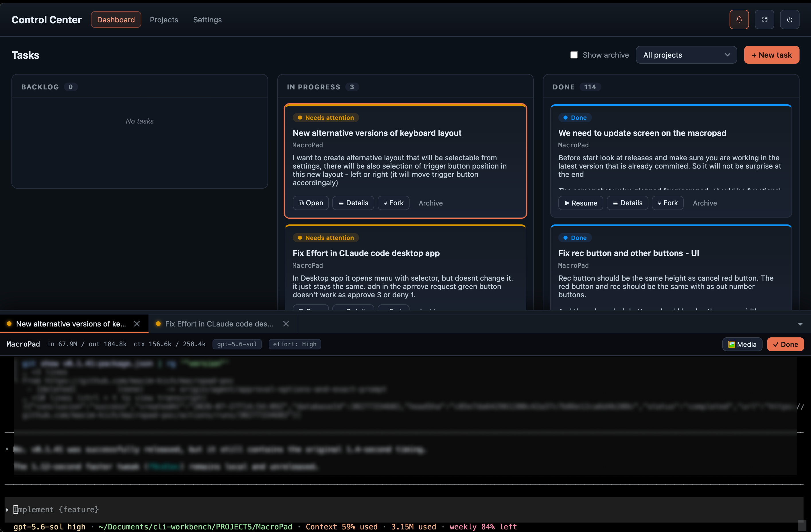Open the All projects dropdown
The height and width of the screenshot is (532, 811).
[686, 55]
